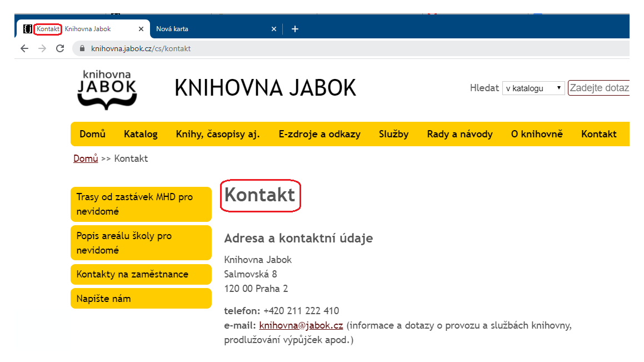Click the padlock icon in address bar
The height and width of the screenshot is (362, 644).
tap(82, 48)
